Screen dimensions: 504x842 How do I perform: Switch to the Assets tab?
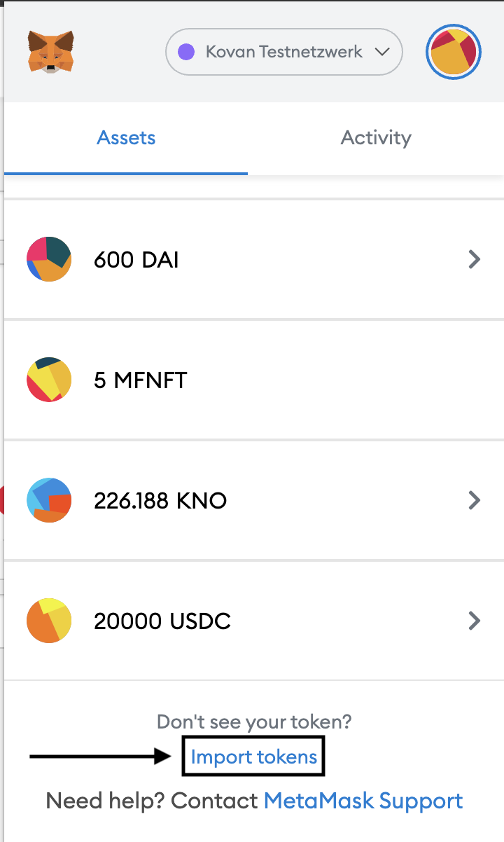pyautogui.click(x=126, y=137)
